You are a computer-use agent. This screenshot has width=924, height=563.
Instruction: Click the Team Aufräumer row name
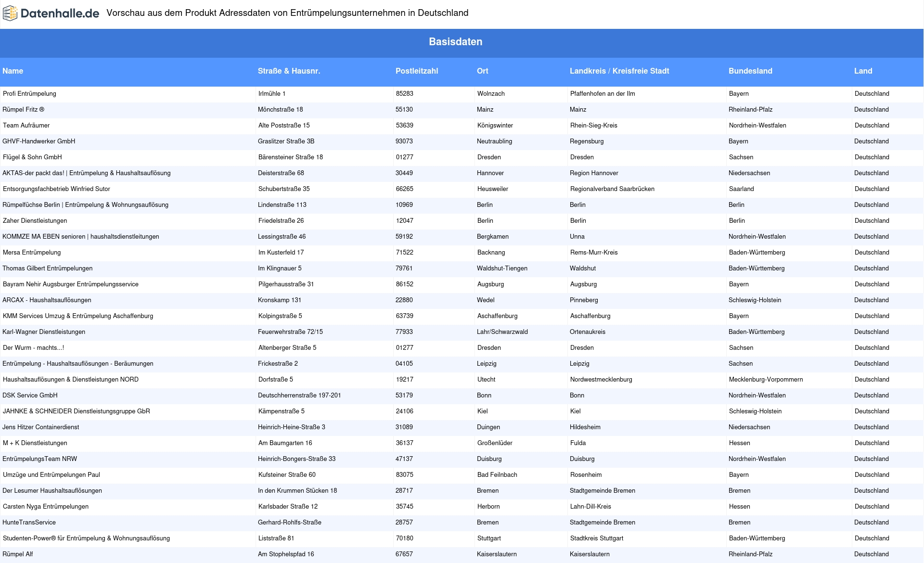click(26, 126)
